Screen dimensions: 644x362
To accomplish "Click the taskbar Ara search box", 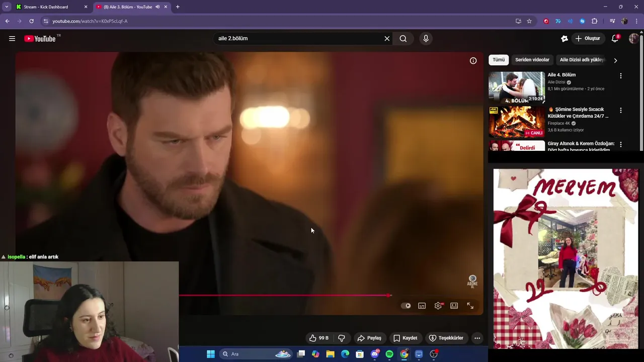I will (x=257, y=354).
